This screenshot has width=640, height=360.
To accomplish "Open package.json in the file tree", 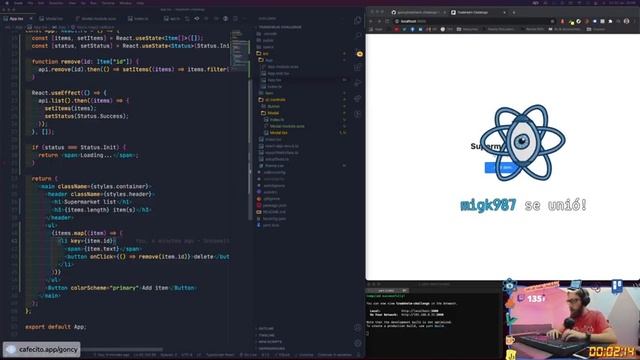I will point(271,205).
